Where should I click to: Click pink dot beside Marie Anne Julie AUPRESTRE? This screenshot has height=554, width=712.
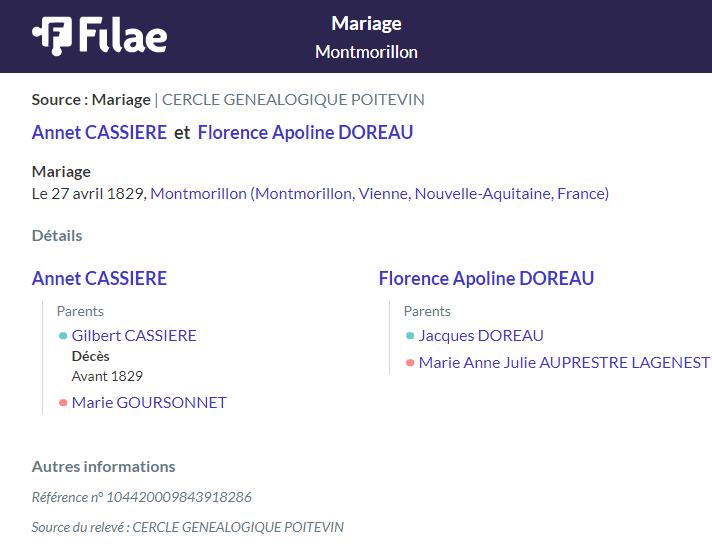(410, 362)
